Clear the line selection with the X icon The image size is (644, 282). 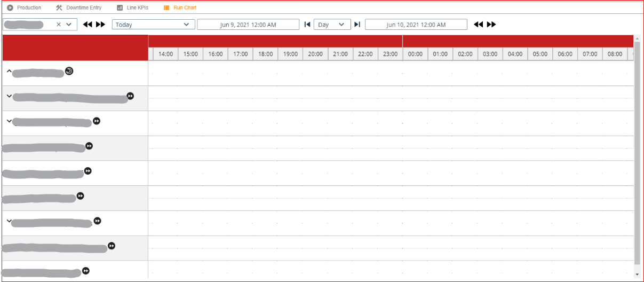(59, 25)
